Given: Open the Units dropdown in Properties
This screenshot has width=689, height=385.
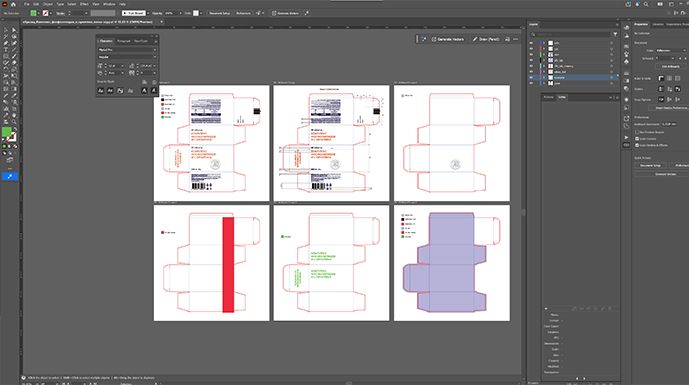Looking at the screenshot, I should (x=671, y=51).
